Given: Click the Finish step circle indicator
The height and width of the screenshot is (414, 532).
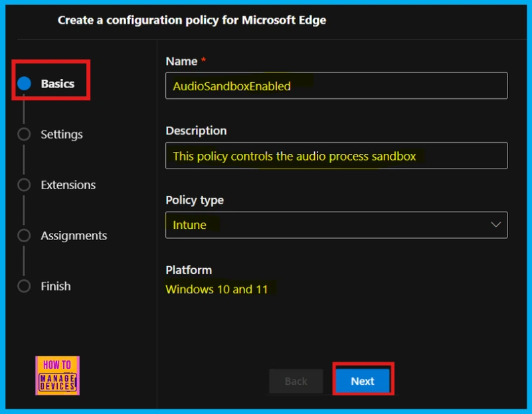Looking at the screenshot, I should [x=24, y=286].
